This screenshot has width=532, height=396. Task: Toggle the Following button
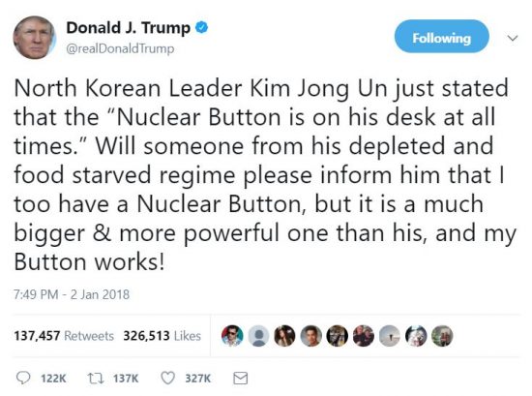[x=441, y=37]
